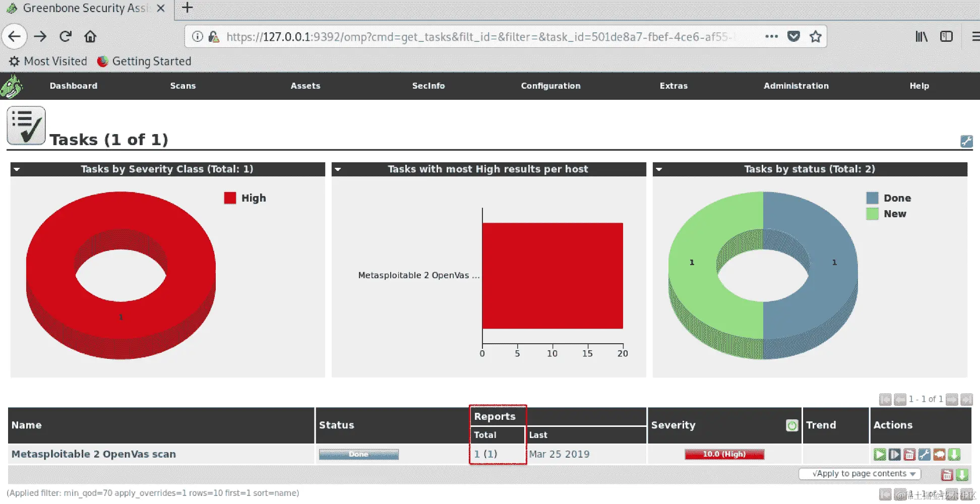Open the dashboard wrench settings icon near the title

[966, 141]
